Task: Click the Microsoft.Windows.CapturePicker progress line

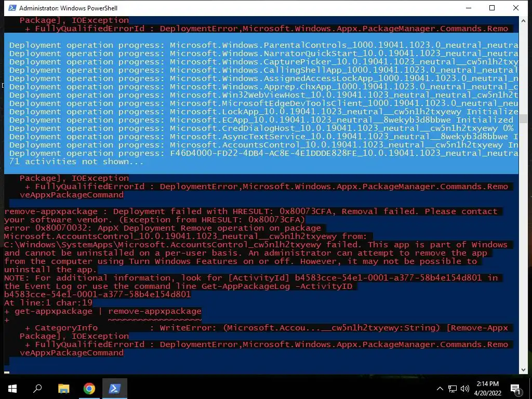Action: point(263,62)
